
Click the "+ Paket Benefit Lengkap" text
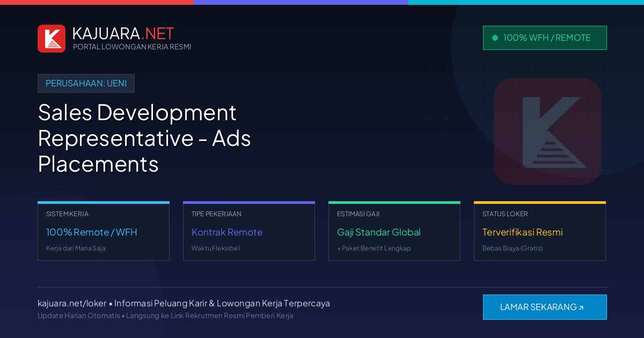[x=374, y=248]
